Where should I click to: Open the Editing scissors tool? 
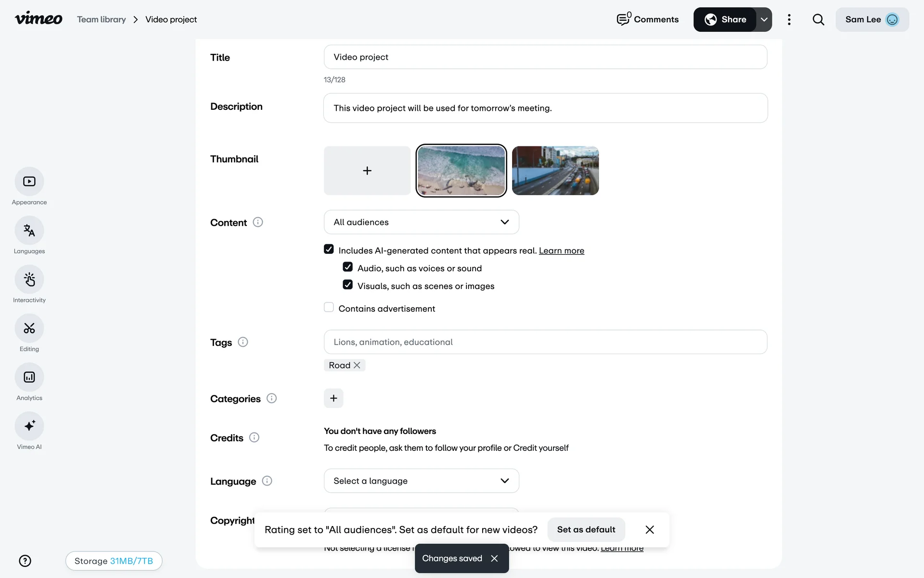29,328
